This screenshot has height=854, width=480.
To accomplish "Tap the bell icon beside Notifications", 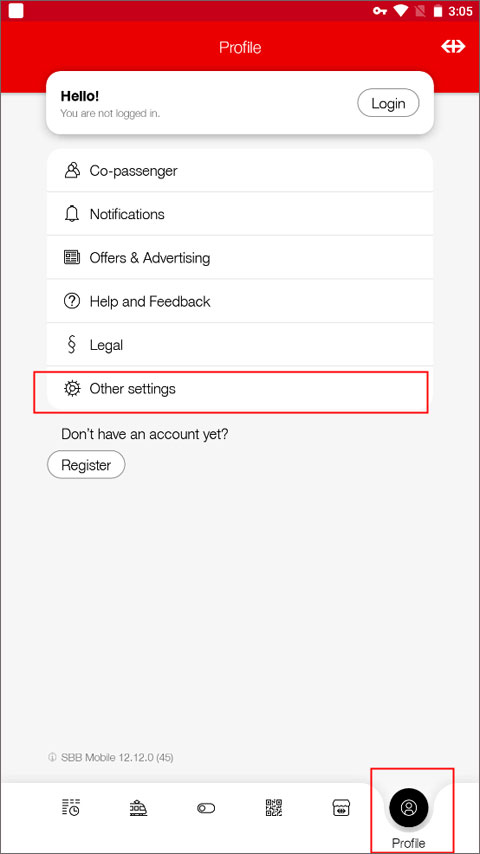I will (x=71, y=214).
